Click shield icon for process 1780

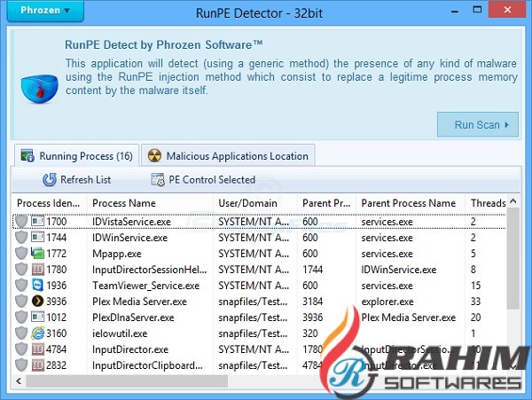pyautogui.click(x=21, y=270)
